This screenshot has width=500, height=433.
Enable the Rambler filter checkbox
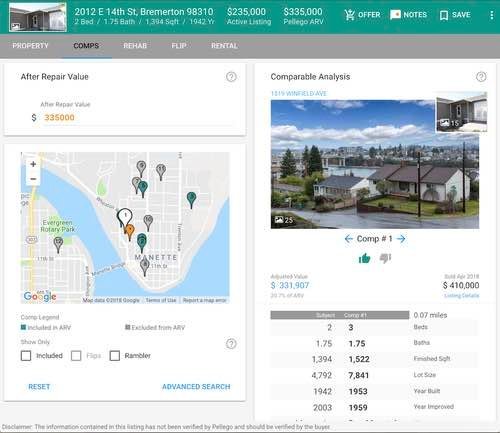click(x=115, y=356)
